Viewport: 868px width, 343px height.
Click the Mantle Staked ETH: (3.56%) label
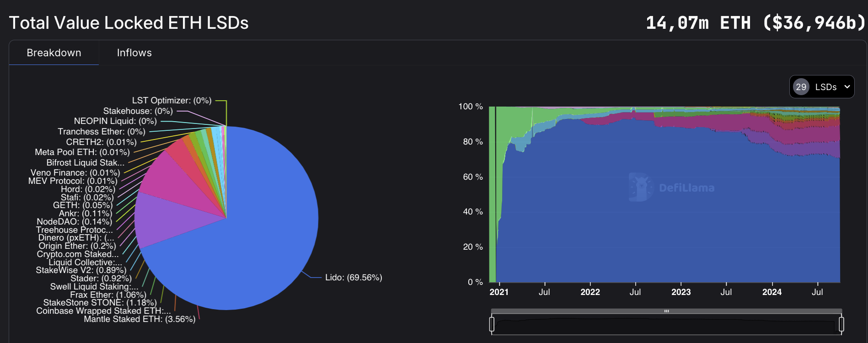(139, 319)
